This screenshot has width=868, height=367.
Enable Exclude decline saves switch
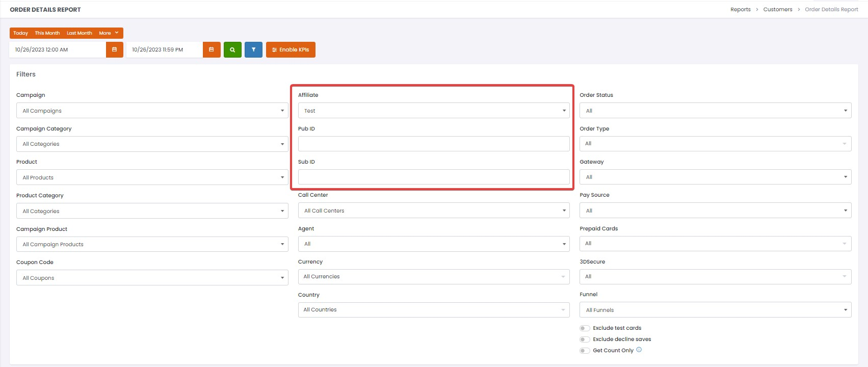click(585, 339)
